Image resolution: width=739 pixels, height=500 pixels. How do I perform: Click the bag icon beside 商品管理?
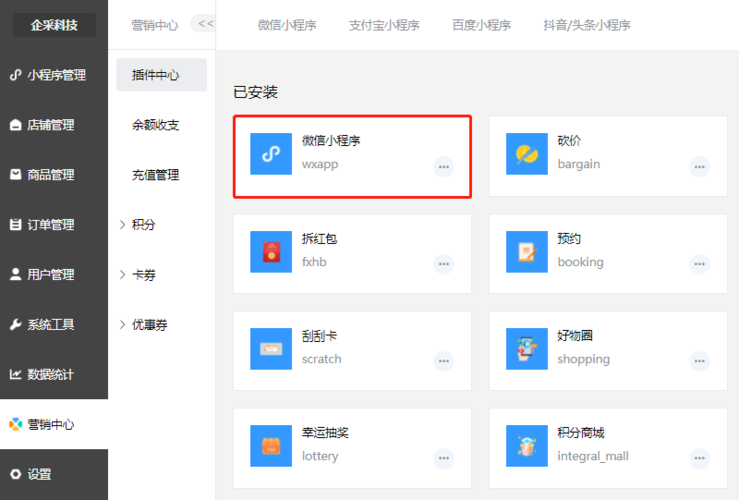(16, 175)
